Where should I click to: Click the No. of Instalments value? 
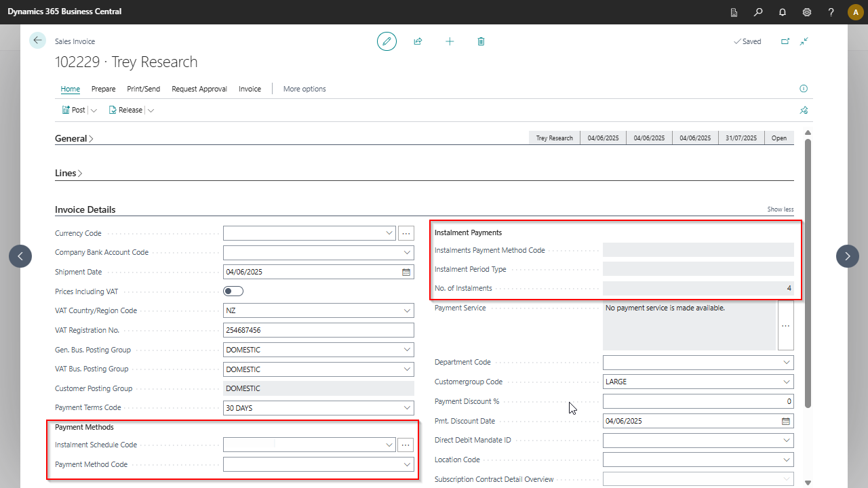coord(698,288)
